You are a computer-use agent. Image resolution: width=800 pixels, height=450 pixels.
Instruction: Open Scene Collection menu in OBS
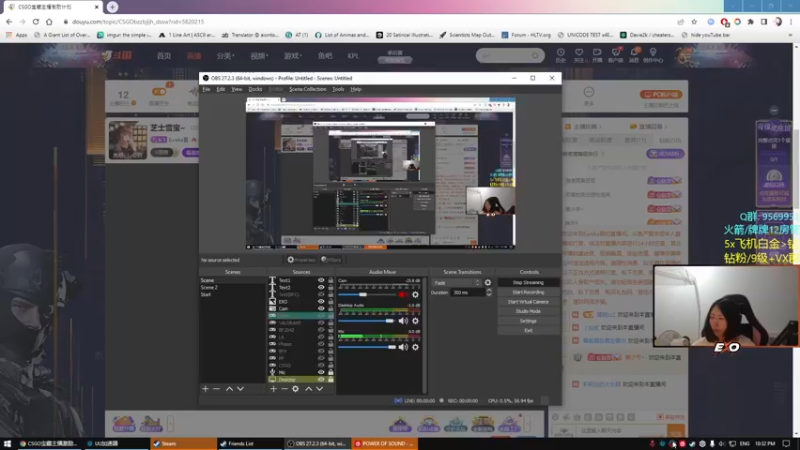coord(308,89)
